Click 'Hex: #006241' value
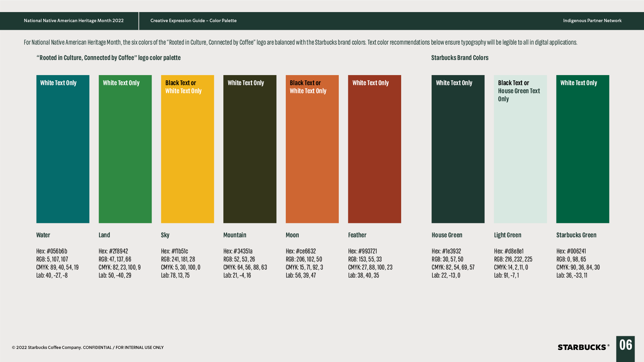 click(571, 251)
